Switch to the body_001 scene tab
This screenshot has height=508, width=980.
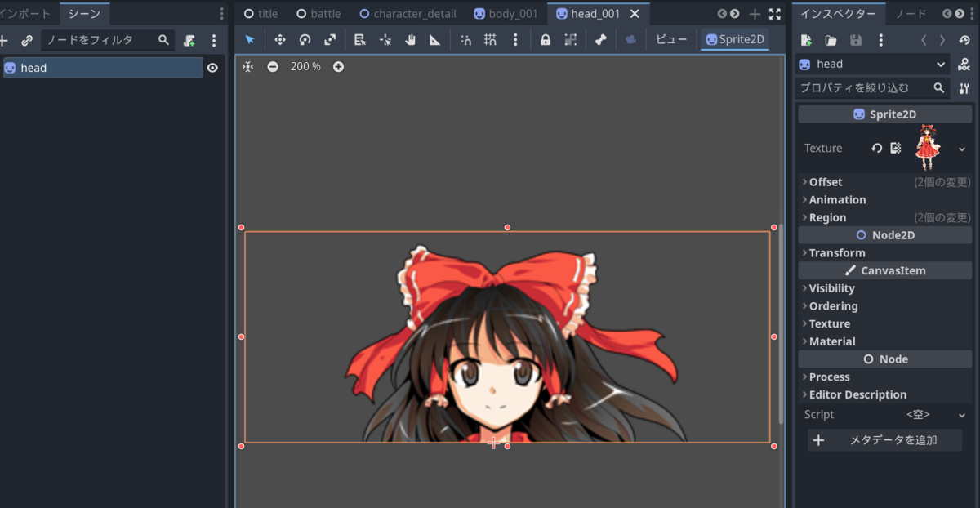tap(506, 14)
